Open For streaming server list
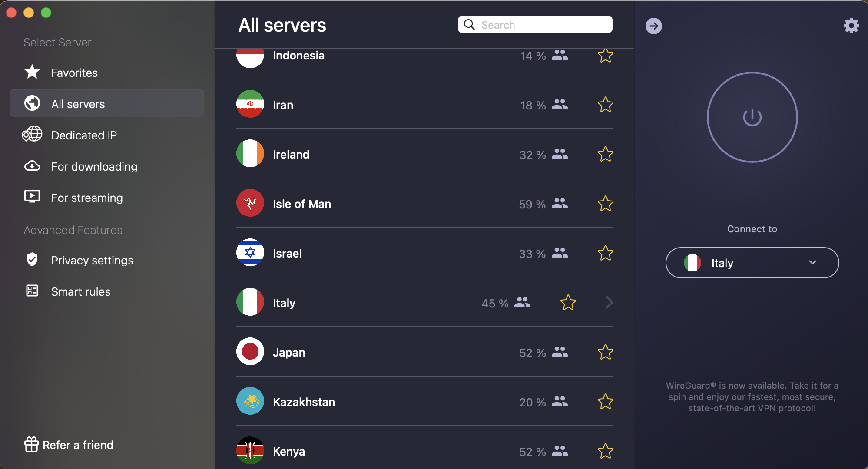This screenshot has height=469, width=868. pyautogui.click(x=86, y=198)
